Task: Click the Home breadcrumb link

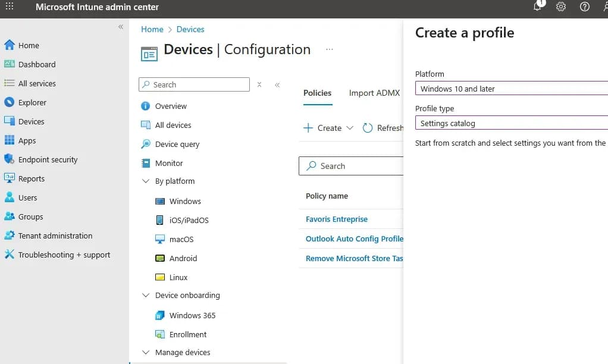Action: point(152,29)
